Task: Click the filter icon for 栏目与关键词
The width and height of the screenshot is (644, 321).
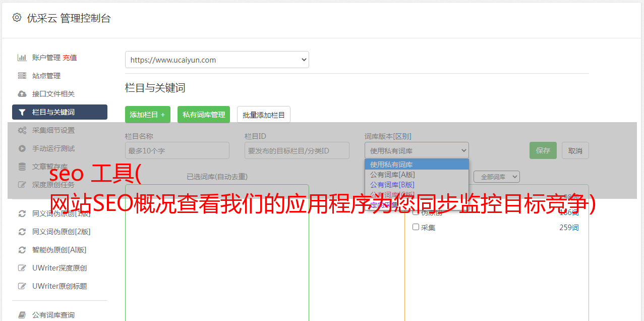Action: (x=22, y=112)
